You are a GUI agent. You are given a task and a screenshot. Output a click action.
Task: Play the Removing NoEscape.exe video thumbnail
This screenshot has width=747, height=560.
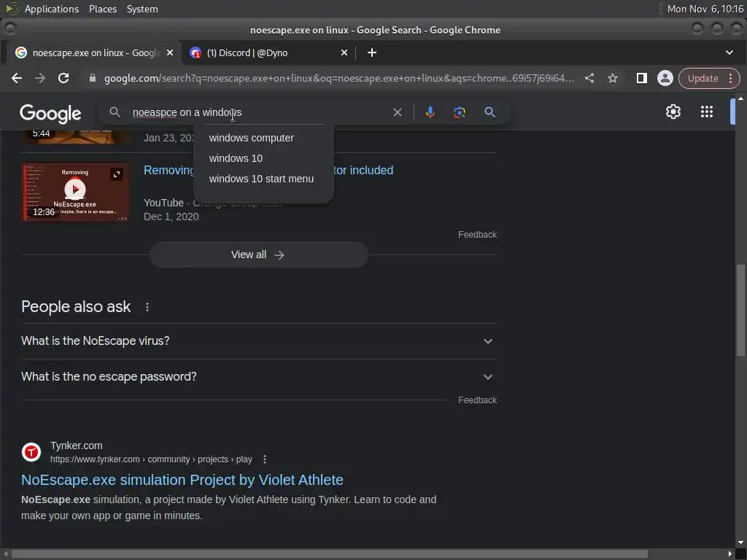point(75,192)
